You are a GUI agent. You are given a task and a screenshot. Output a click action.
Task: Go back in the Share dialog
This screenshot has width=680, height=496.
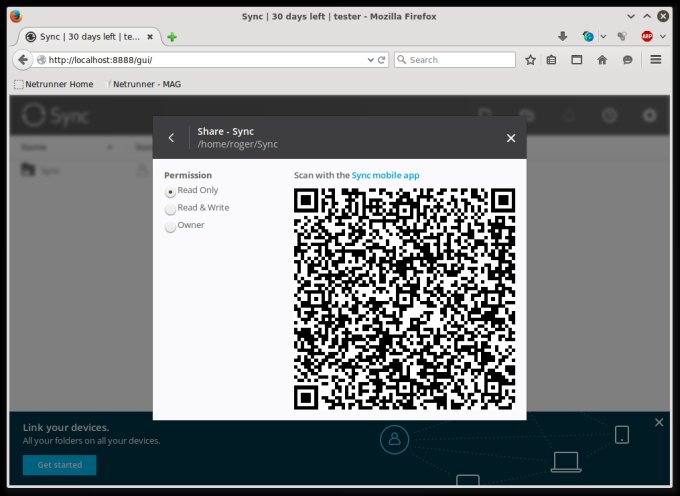pos(171,138)
